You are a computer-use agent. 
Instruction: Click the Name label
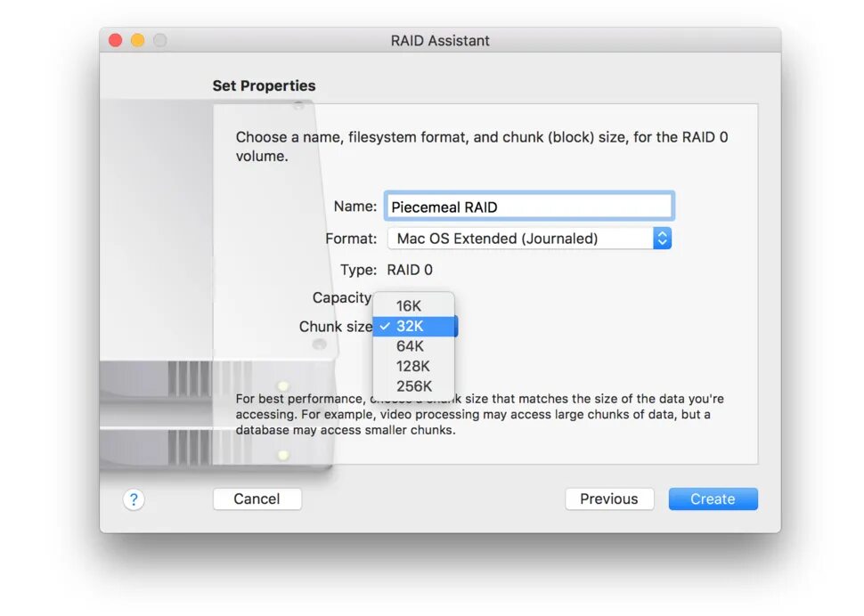pos(355,207)
